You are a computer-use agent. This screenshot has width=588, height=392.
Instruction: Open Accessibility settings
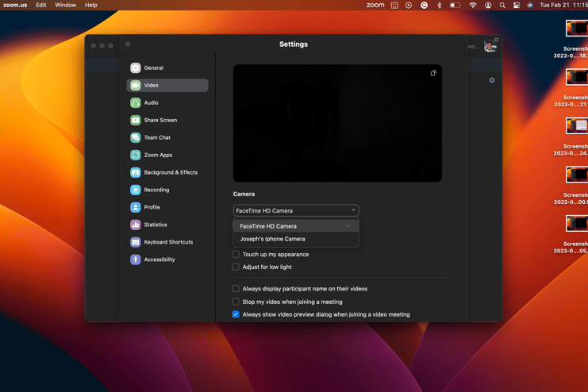(x=167, y=259)
